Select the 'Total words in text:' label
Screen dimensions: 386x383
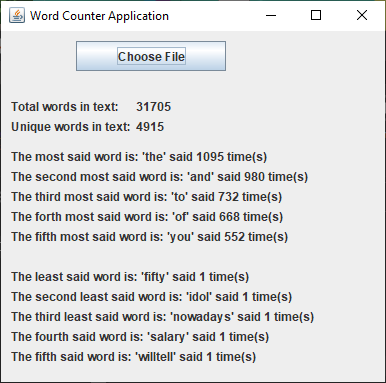(65, 107)
